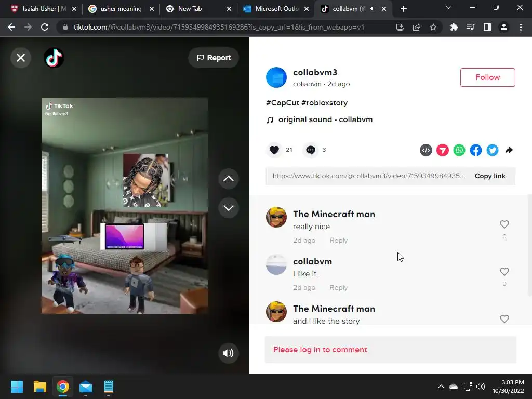Go to the previous video arrow
532x399 pixels.
(229, 179)
